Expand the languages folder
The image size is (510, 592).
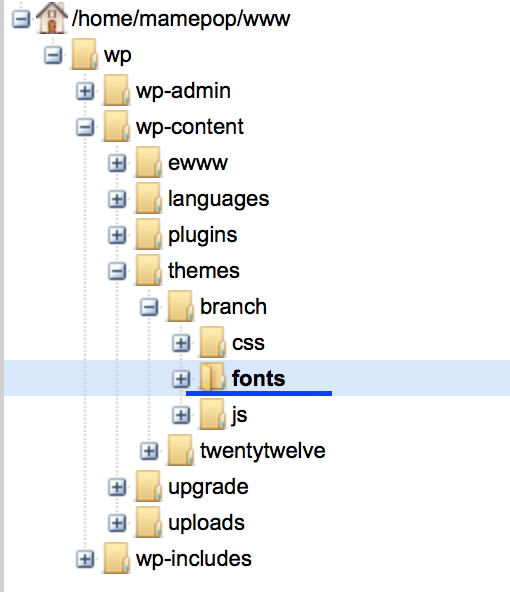[117, 199]
